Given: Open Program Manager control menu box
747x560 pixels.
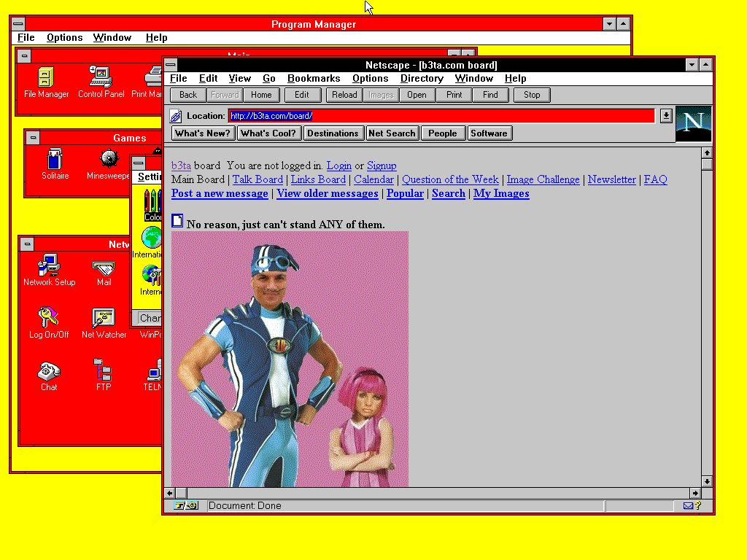Looking at the screenshot, I should point(18,24).
